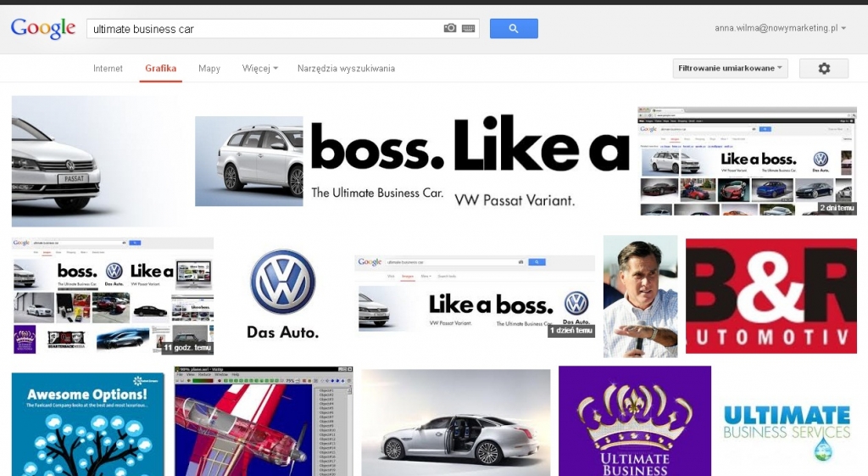Screen dimensions: 868x476
Task: Click the search by image camera icon
Action: tap(450, 29)
